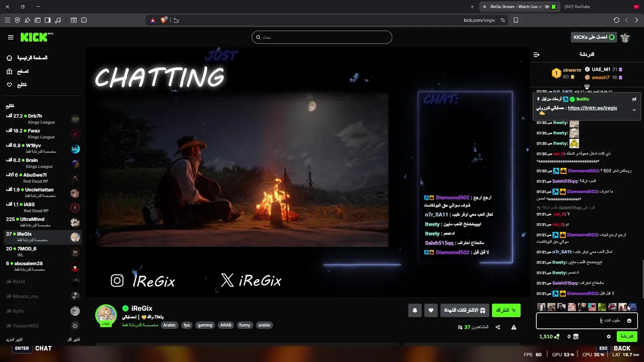
Task: Bookmark this page in address bar
Action: click(x=516, y=20)
